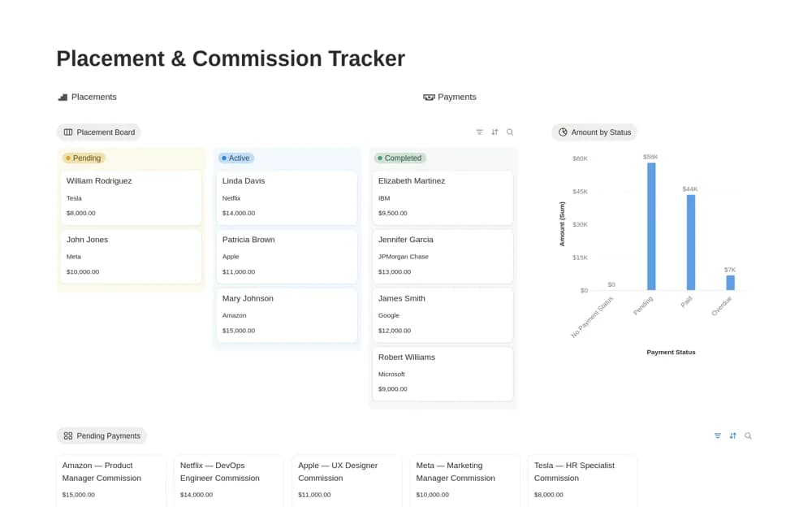Viewport: 812px width, 507px height.
Task: Open Apple — UX Designer Commission card
Action: (348, 481)
